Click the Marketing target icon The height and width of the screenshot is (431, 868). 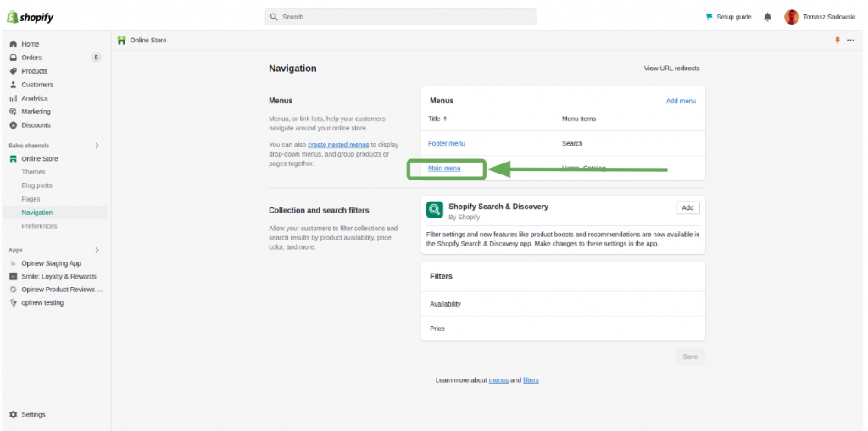14,112
